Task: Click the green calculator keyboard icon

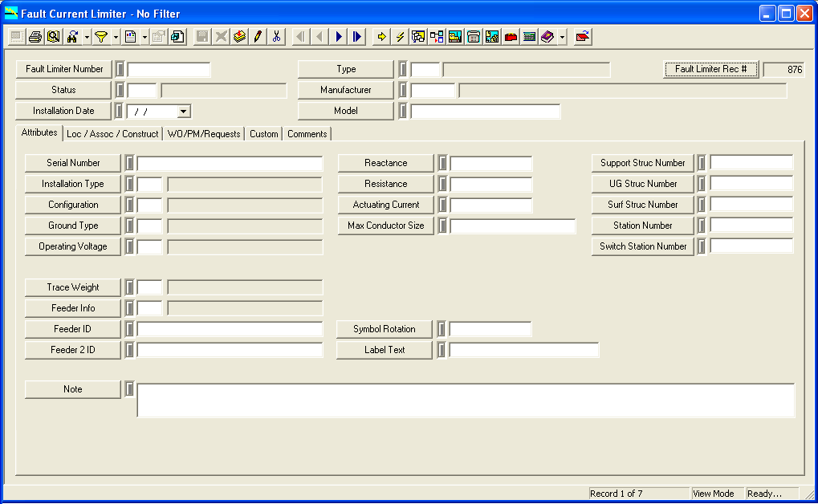Action: [529, 37]
